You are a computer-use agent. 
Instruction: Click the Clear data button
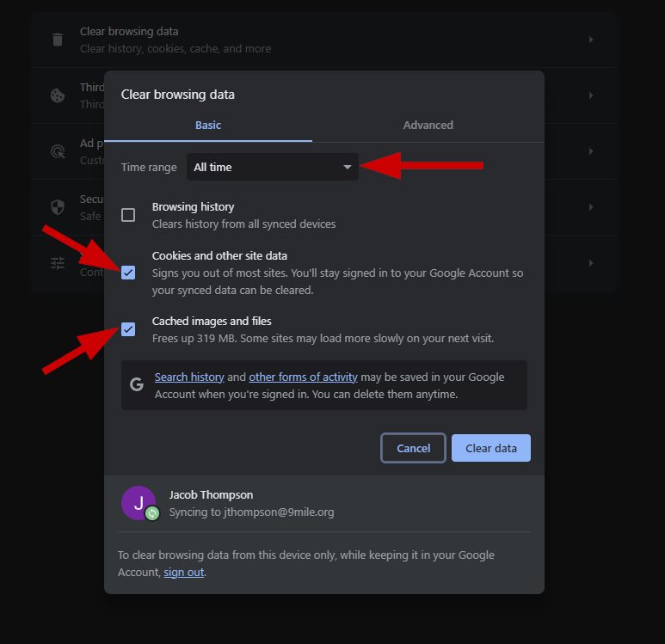pyautogui.click(x=491, y=448)
